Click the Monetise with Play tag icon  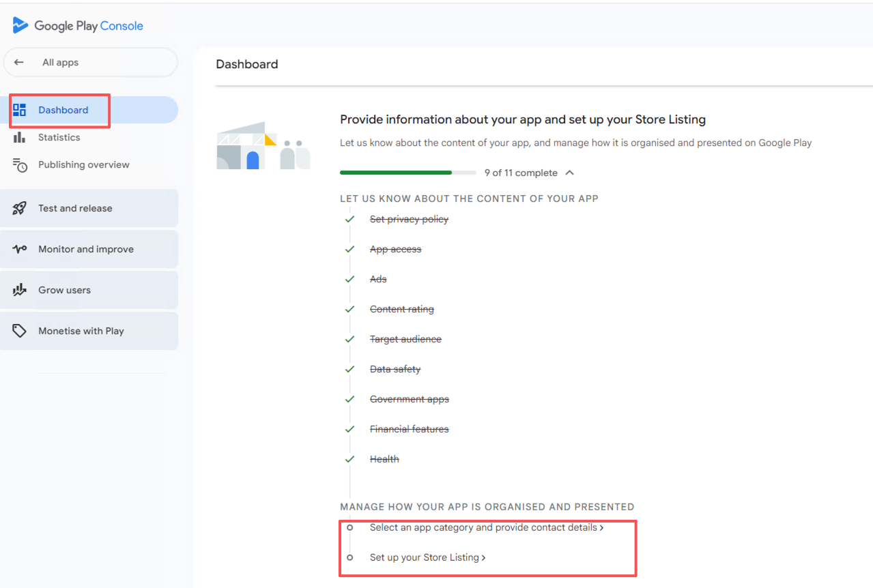(x=20, y=331)
